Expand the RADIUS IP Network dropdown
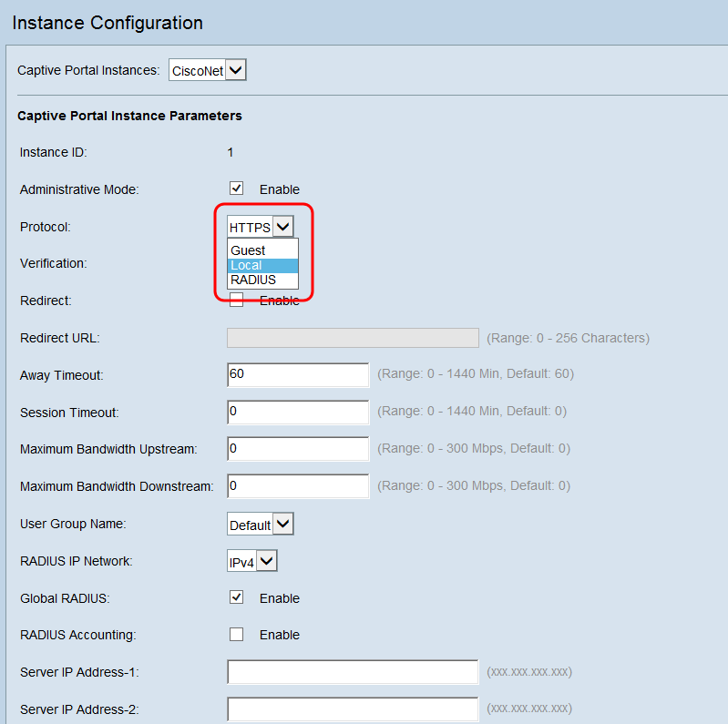Screen dimensions: 728x724 (x=252, y=561)
